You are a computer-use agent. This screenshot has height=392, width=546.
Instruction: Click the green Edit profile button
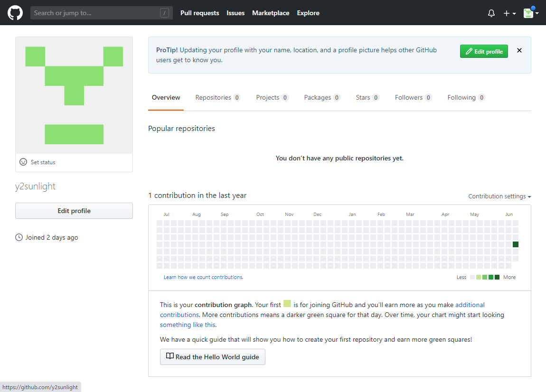[484, 51]
